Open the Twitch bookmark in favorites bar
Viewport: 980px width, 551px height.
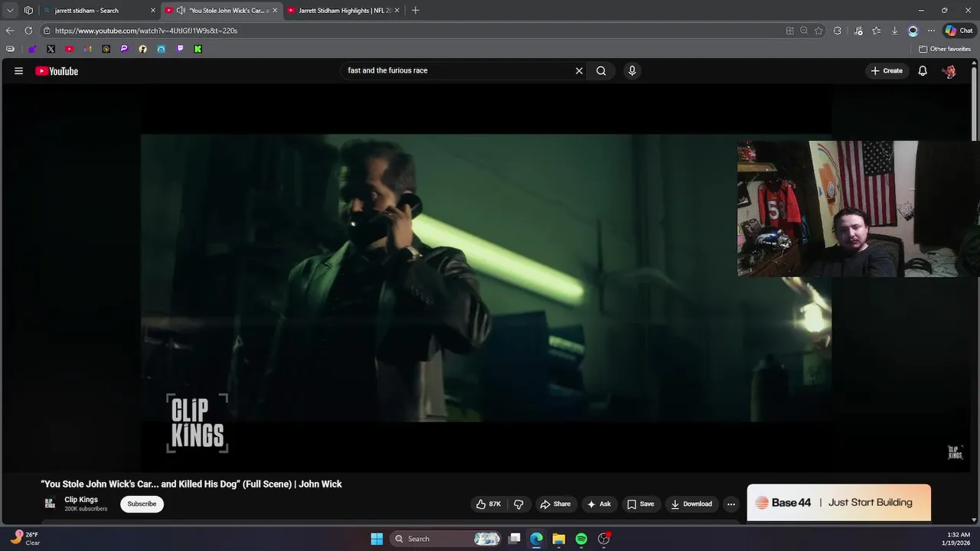coord(180,49)
